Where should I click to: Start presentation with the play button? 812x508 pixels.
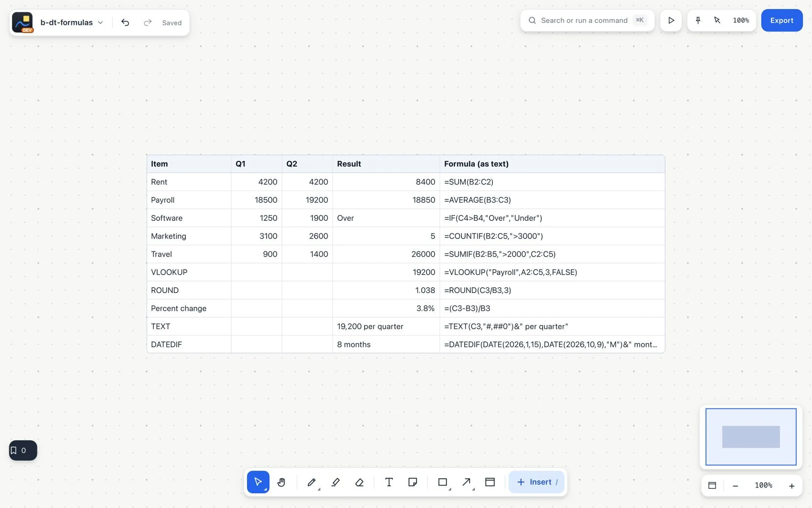(671, 21)
